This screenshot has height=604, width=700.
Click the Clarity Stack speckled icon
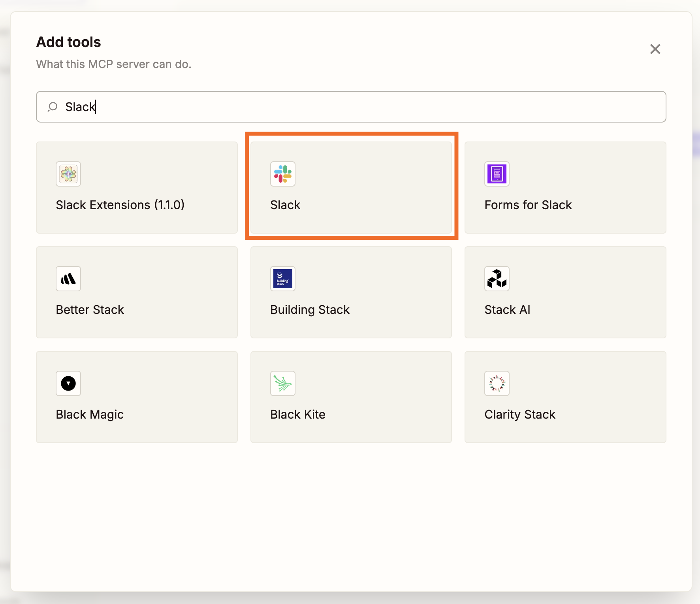coord(497,383)
